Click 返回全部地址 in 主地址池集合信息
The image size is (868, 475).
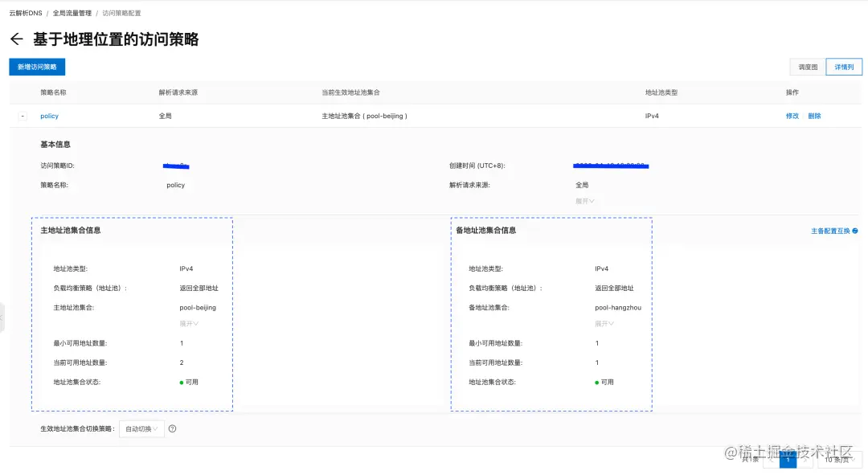coord(199,289)
